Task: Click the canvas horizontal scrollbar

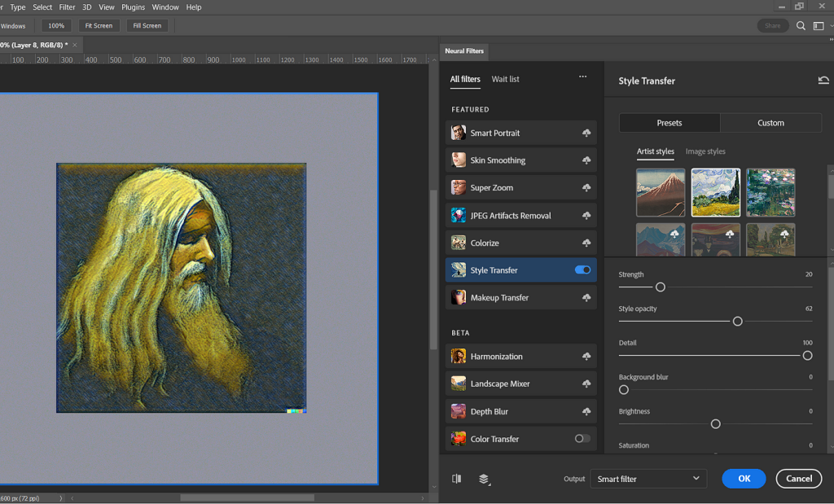Action: pos(248,498)
